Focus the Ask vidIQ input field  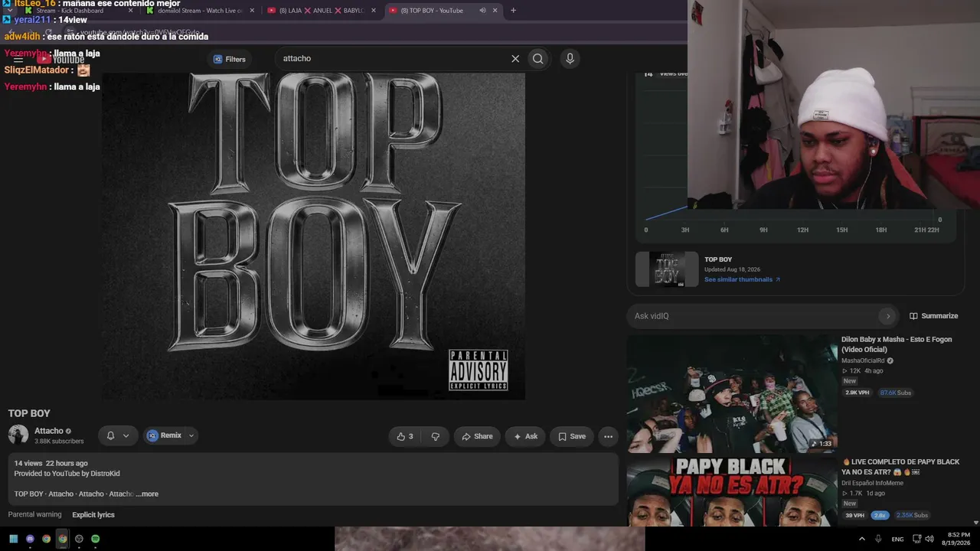coord(754,316)
